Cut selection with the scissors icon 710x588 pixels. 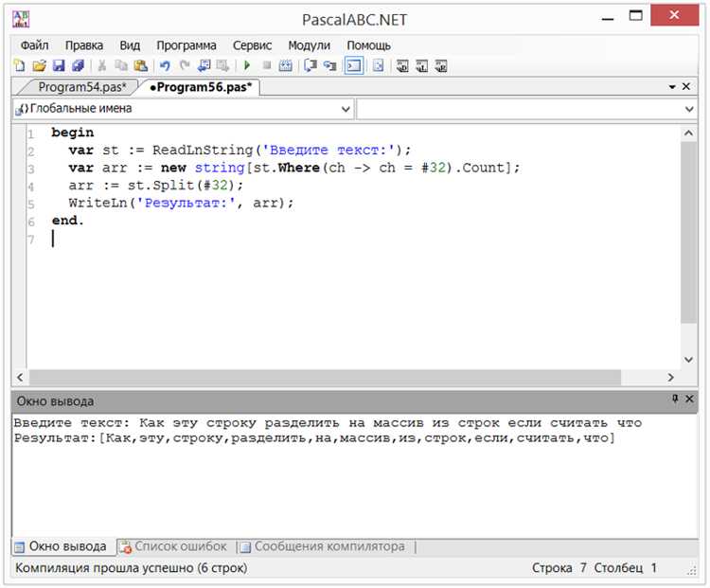pyautogui.click(x=102, y=66)
